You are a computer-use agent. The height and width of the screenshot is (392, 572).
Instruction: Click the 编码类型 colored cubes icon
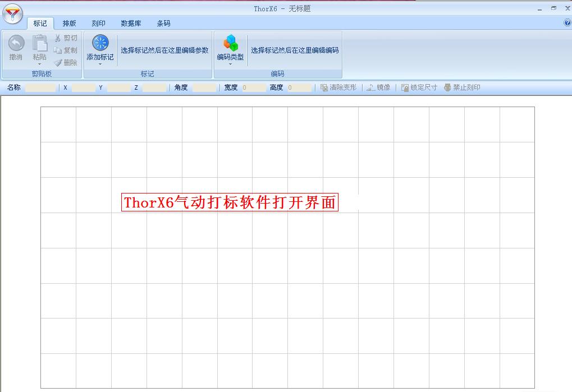[231, 43]
